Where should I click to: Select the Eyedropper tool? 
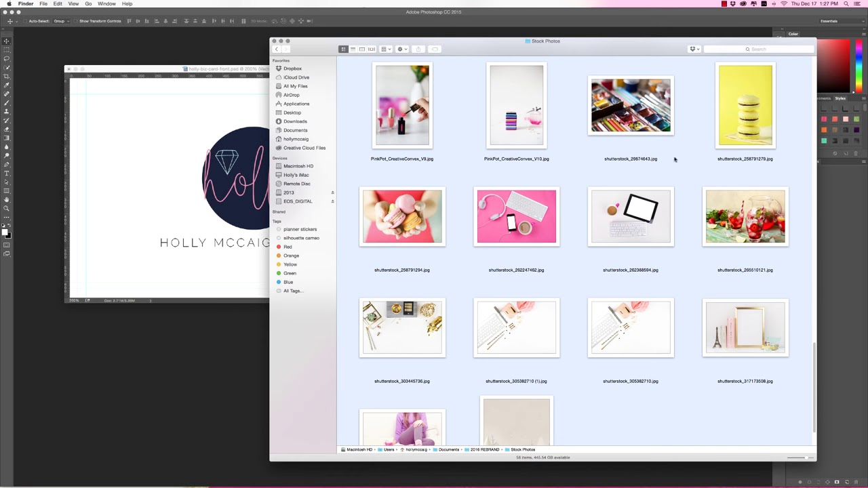tap(7, 85)
